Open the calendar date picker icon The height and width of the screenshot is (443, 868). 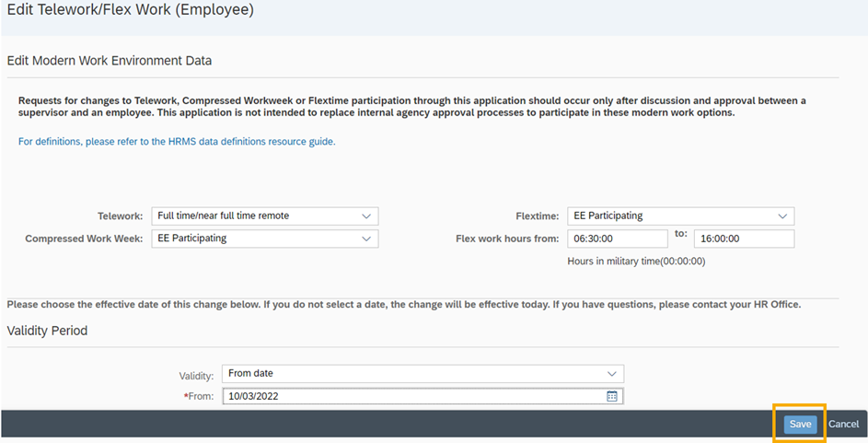point(612,397)
